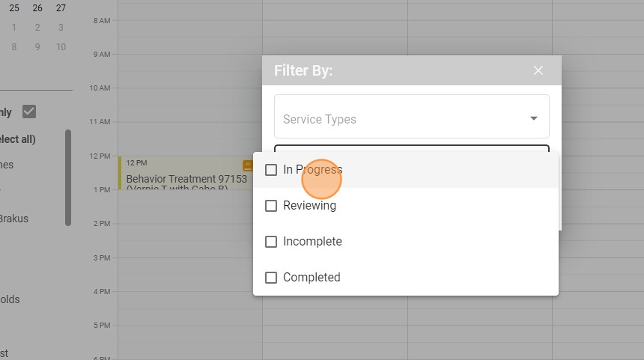
Task: Click the orange icon on the 12 PM event
Action: pyautogui.click(x=247, y=165)
